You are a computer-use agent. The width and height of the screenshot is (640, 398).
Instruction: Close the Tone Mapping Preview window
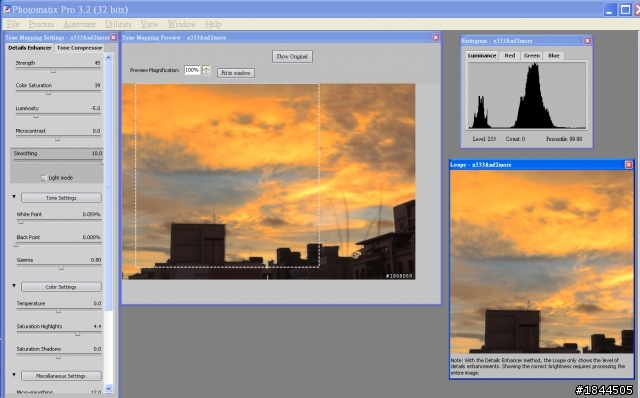pyautogui.click(x=436, y=38)
